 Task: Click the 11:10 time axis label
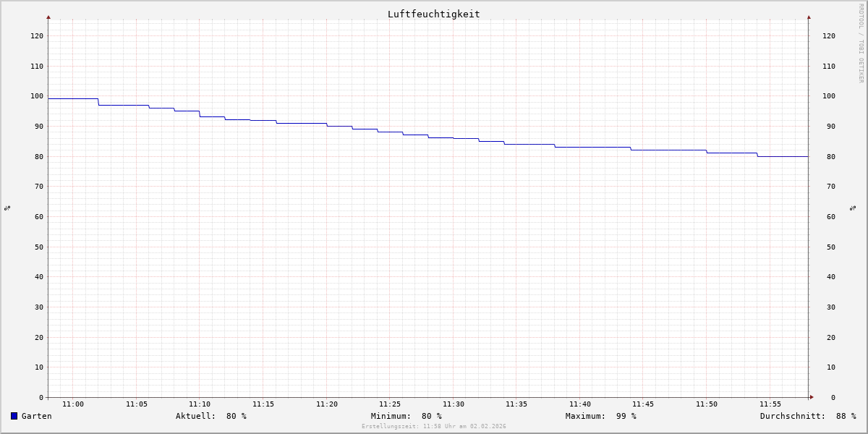coord(200,404)
